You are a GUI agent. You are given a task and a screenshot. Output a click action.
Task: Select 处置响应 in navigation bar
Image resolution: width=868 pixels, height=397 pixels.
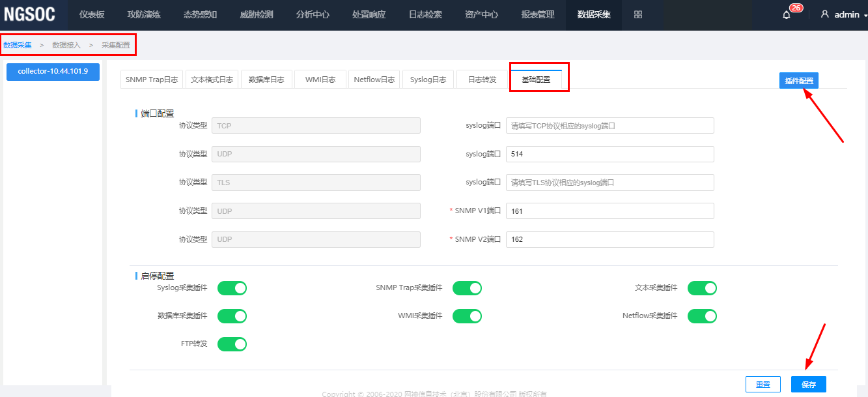[x=369, y=14]
